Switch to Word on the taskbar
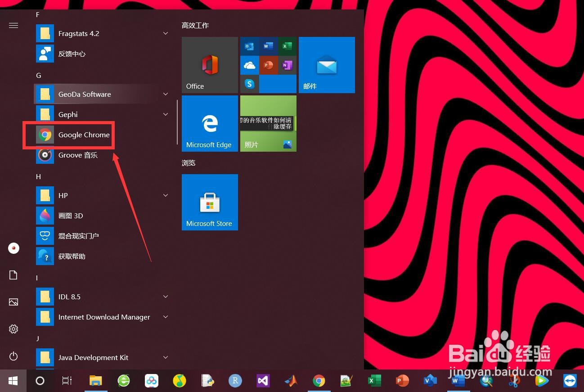Image resolution: width=584 pixels, height=392 pixels. (x=458, y=381)
